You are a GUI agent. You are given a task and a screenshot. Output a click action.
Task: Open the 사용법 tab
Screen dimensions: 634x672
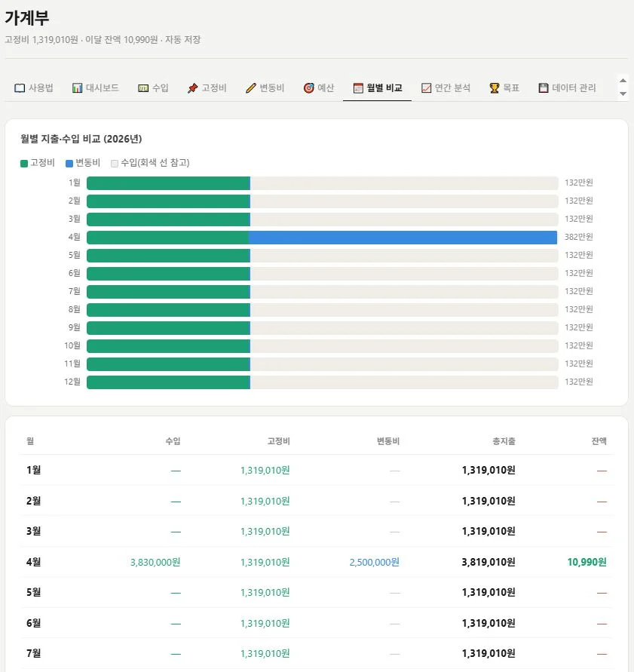coord(34,87)
